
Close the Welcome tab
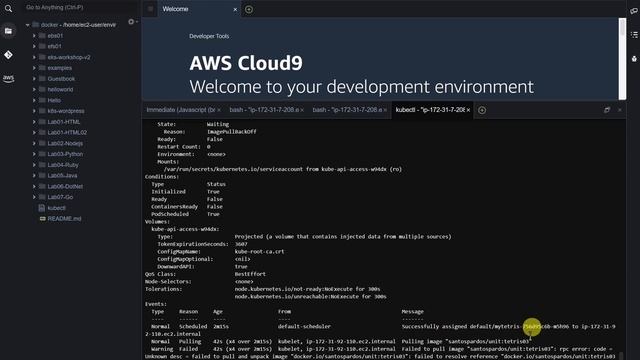click(235, 9)
